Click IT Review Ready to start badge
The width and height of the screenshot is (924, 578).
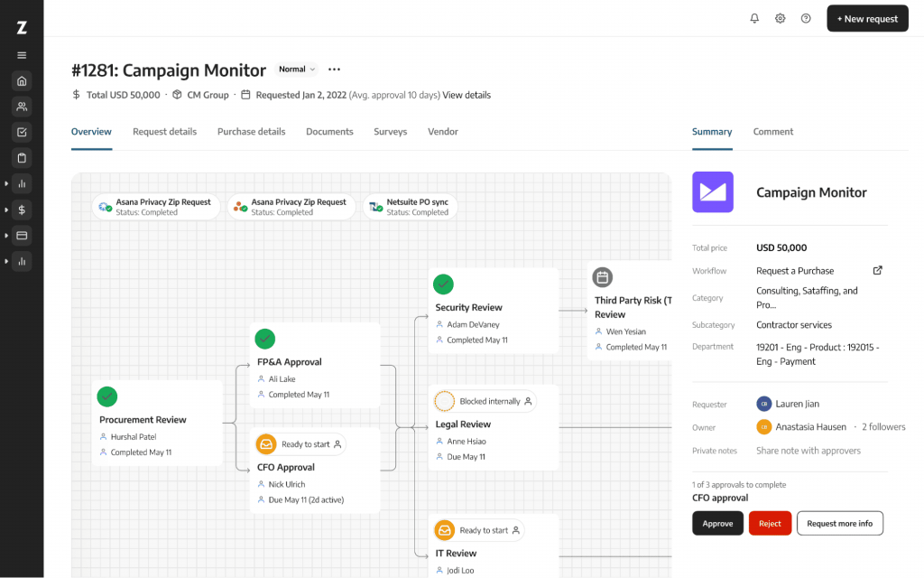click(x=479, y=530)
